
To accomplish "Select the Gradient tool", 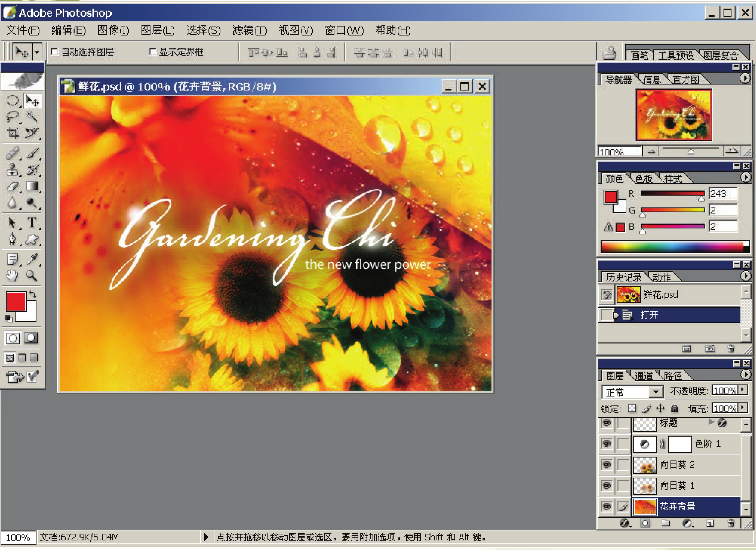I will tap(32, 186).
